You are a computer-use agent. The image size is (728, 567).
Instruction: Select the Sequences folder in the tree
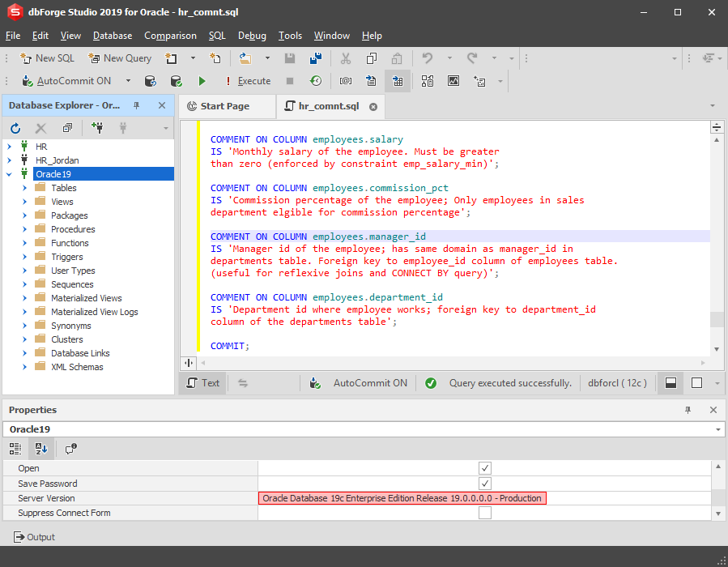click(72, 284)
